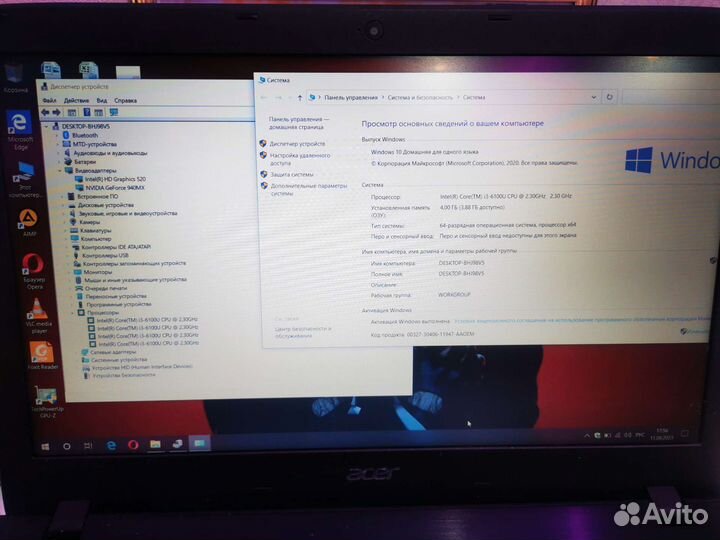Open File Explorer from the taskbar
Viewport: 720px width, 540px height.
(x=155, y=444)
